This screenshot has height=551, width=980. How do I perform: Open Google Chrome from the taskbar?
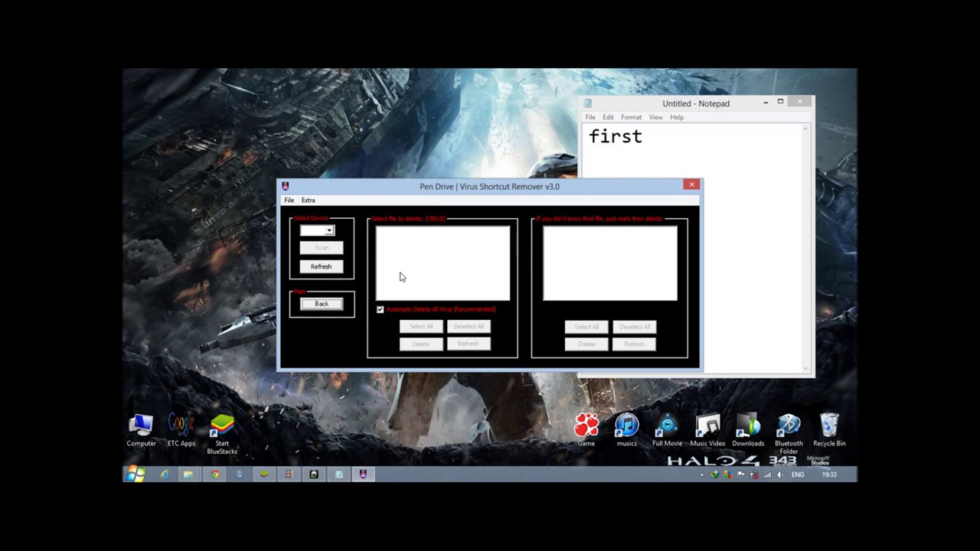click(x=214, y=474)
